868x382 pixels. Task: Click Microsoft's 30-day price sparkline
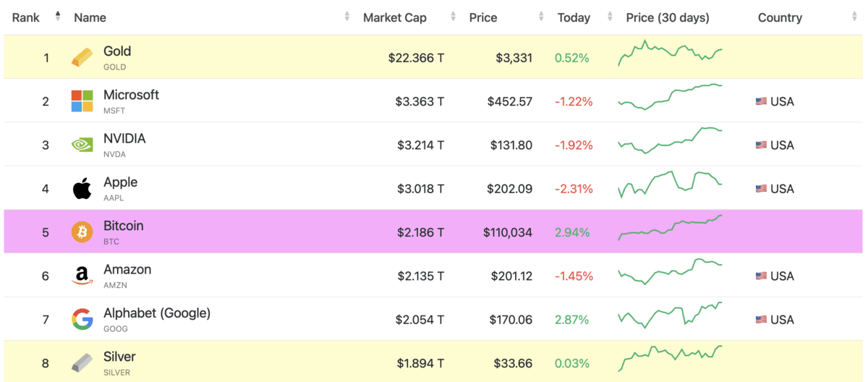(670, 97)
